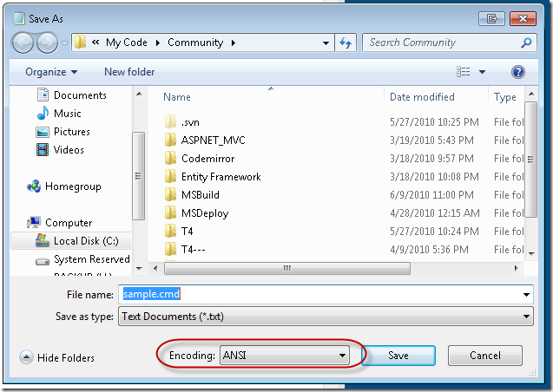Select Pictures in navigation pane
The width and height of the screenshot is (553, 392).
pyautogui.click(x=72, y=132)
